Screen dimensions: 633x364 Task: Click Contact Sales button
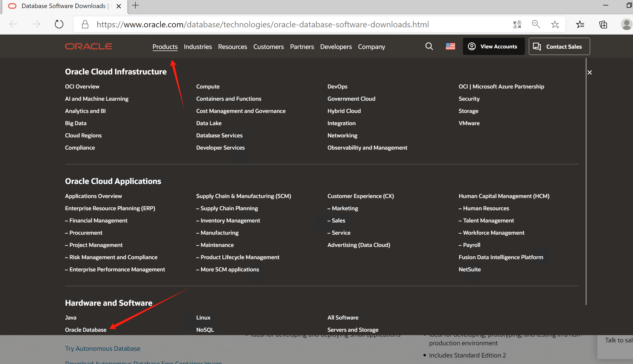[x=559, y=46]
